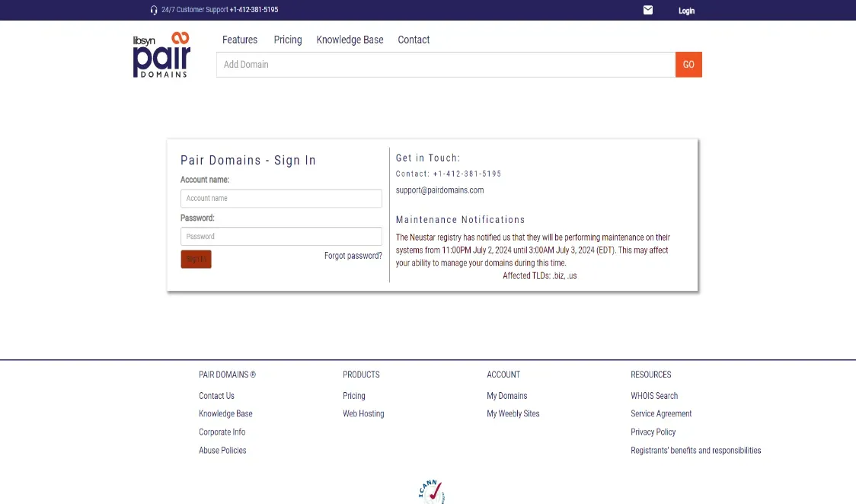Open the Login link in top bar
856x504 pixels.
[x=686, y=11]
